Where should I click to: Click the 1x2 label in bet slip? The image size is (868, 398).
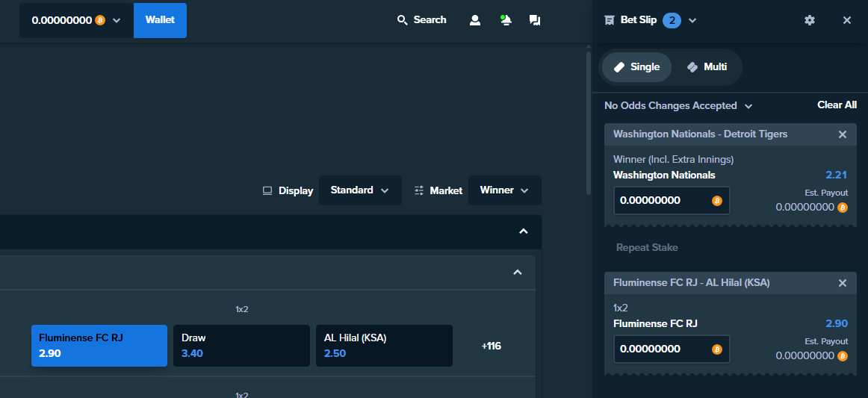[x=621, y=308]
